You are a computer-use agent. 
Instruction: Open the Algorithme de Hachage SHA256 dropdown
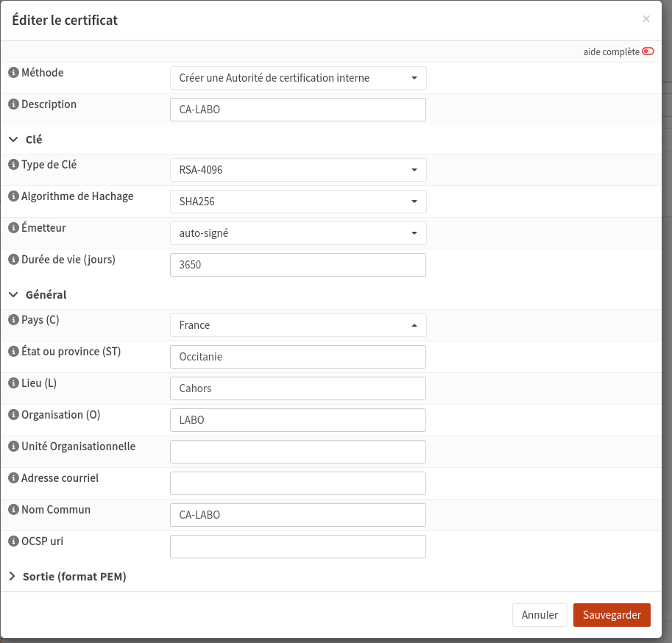click(x=298, y=202)
